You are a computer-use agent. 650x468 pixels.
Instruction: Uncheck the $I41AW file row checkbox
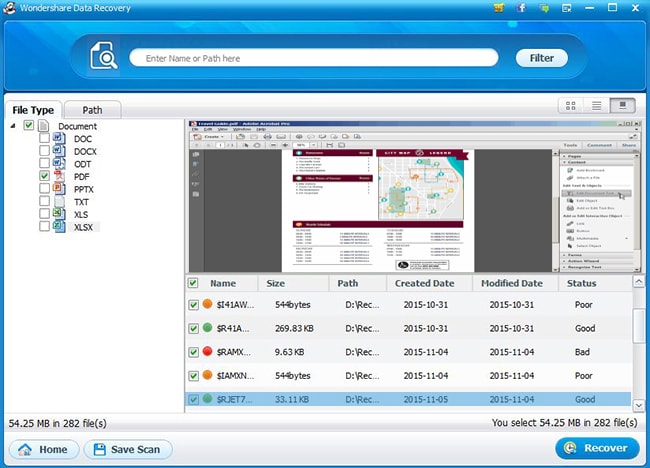(194, 305)
